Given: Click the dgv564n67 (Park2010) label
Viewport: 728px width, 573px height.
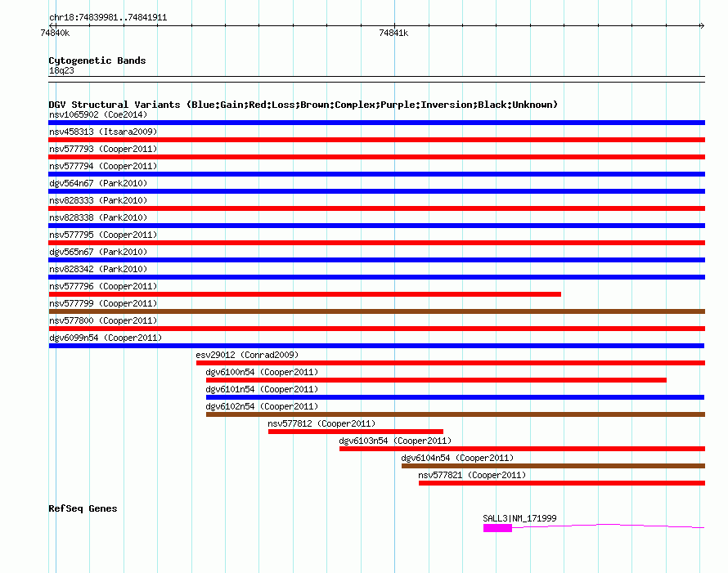Looking at the screenshot, I should [x=98, y=183].
